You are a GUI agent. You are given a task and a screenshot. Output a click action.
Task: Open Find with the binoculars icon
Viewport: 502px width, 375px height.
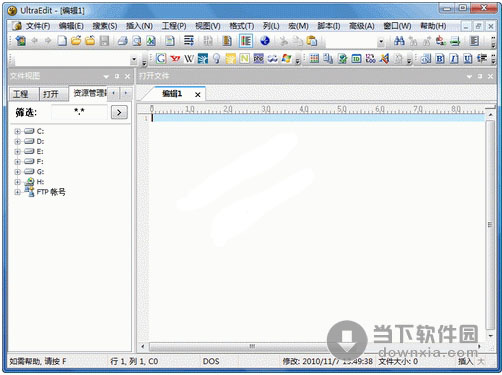[x=399, y=41]
